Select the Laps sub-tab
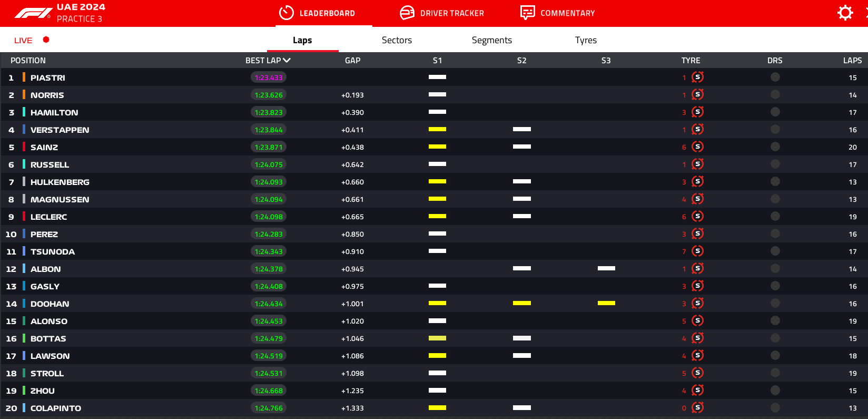 [302, 40]
